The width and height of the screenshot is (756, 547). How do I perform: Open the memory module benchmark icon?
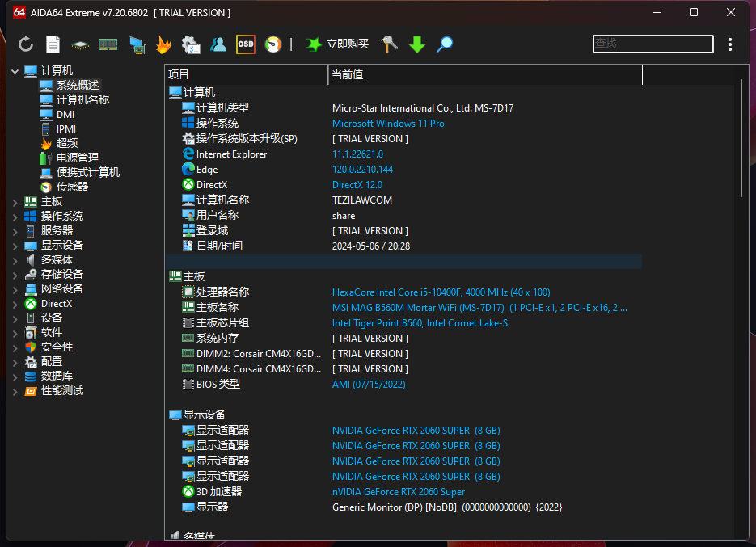click(108, 44)
